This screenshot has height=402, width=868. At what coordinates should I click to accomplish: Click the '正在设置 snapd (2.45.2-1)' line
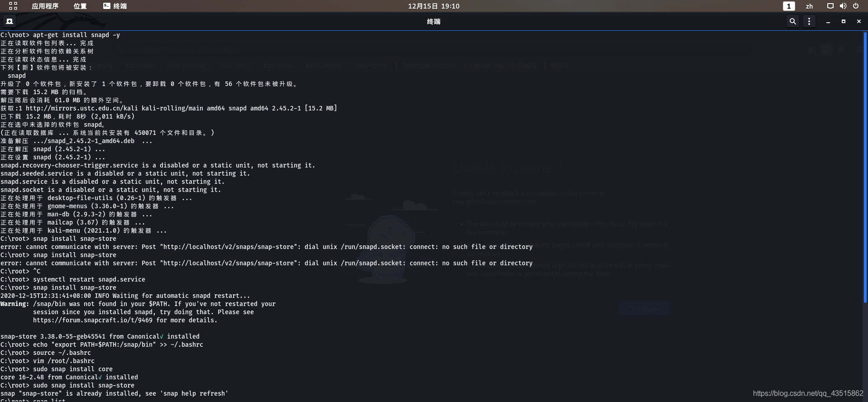click(53, 157)
